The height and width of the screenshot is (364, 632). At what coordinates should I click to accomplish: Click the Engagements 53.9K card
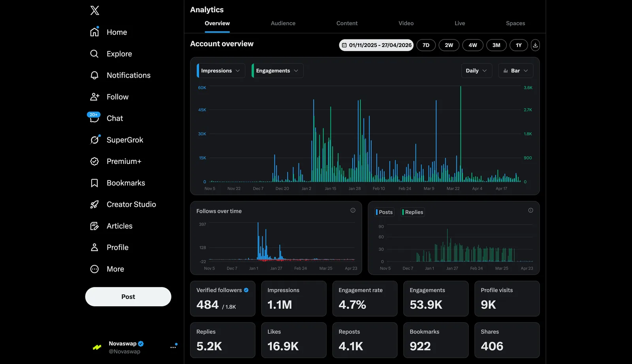(436, 298)
